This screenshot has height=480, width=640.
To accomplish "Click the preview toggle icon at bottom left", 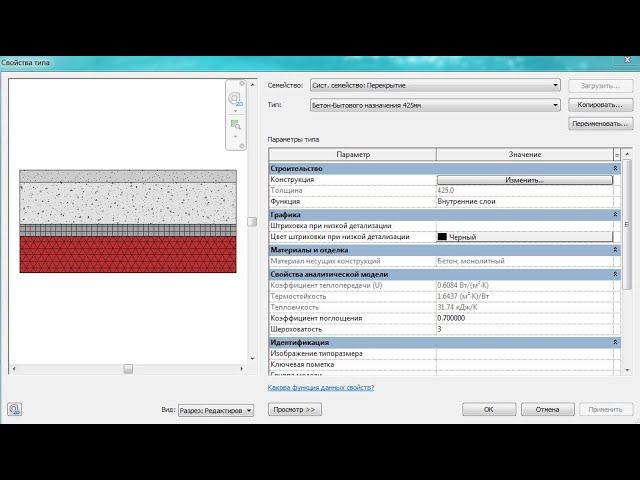I will (15, 409).
